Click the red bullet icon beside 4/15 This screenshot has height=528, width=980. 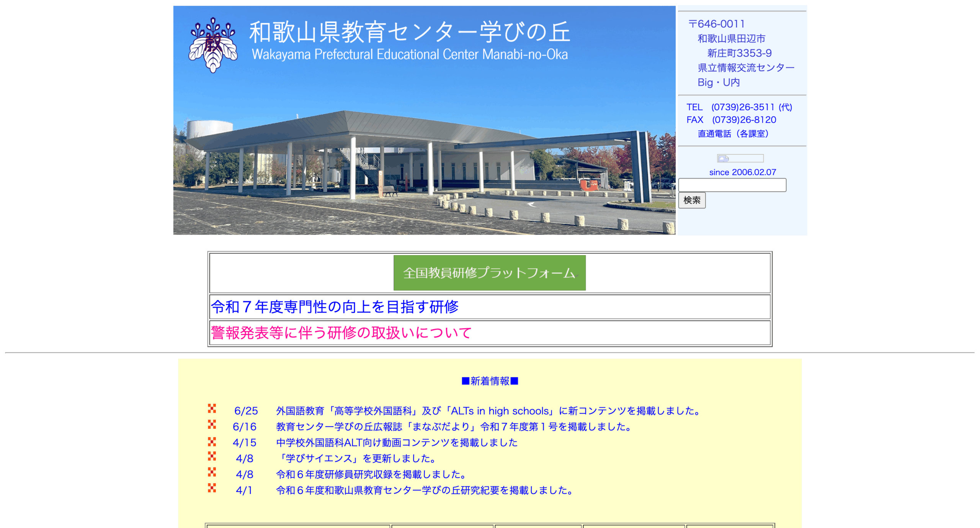pyautogui.click(x=212, y=442)
